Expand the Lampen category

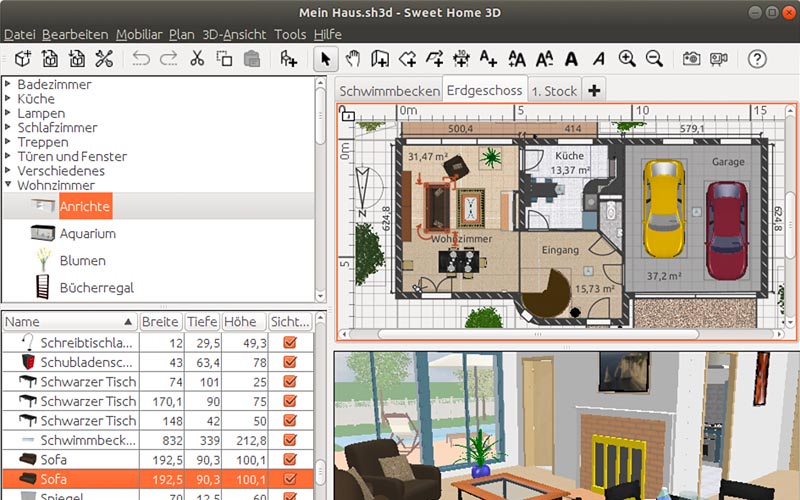tap(8, 112)
